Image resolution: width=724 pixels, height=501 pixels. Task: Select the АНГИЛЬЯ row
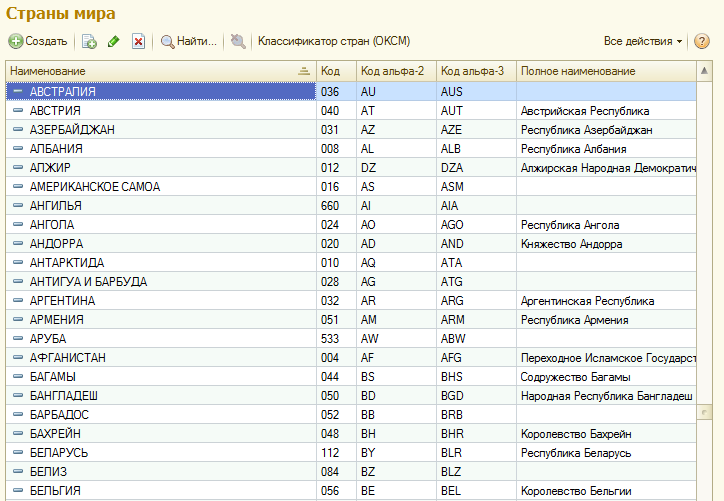[x=351, y=205]
